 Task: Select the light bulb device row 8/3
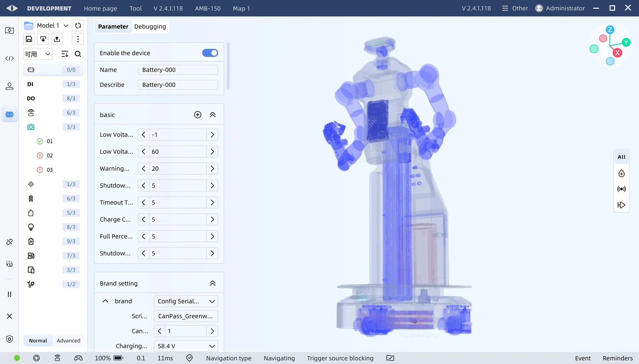[x=53, y=227]
